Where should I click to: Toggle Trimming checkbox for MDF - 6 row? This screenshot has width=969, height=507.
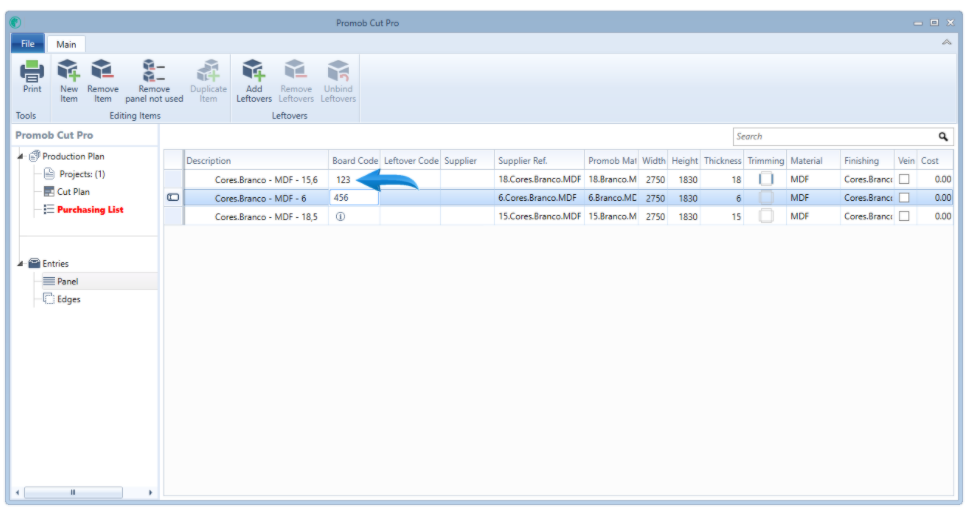(766, 198)
